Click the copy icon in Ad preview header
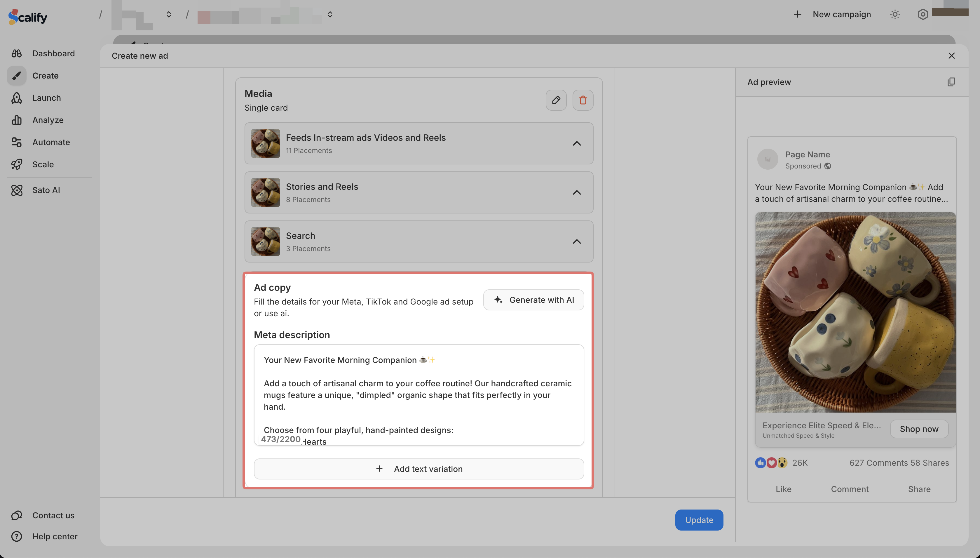980x558 pixels. click(951, 82)
